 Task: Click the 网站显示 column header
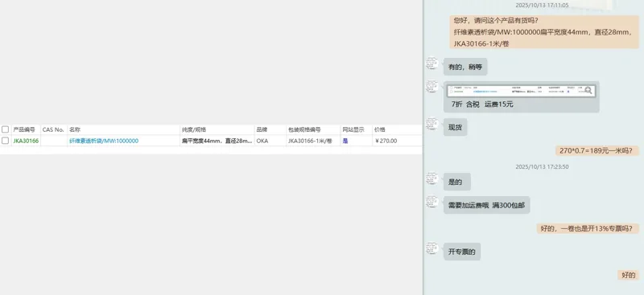click(x=353, y=129)
